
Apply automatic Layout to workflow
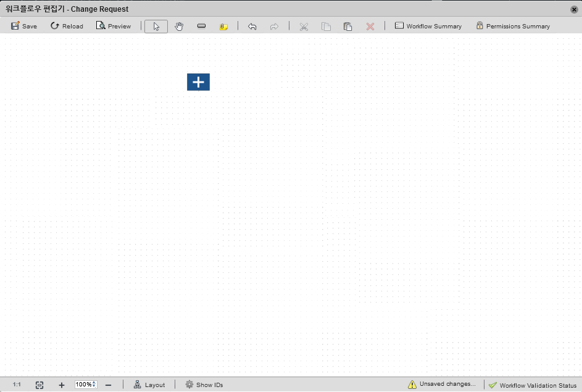click(149, 385)
